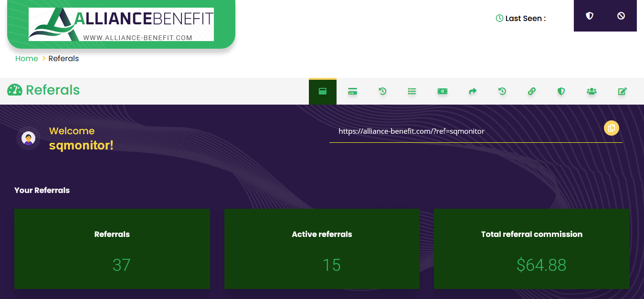Click the 'Welcome' greeting text
Screen dimensions: 644x299
click(72, 131)
